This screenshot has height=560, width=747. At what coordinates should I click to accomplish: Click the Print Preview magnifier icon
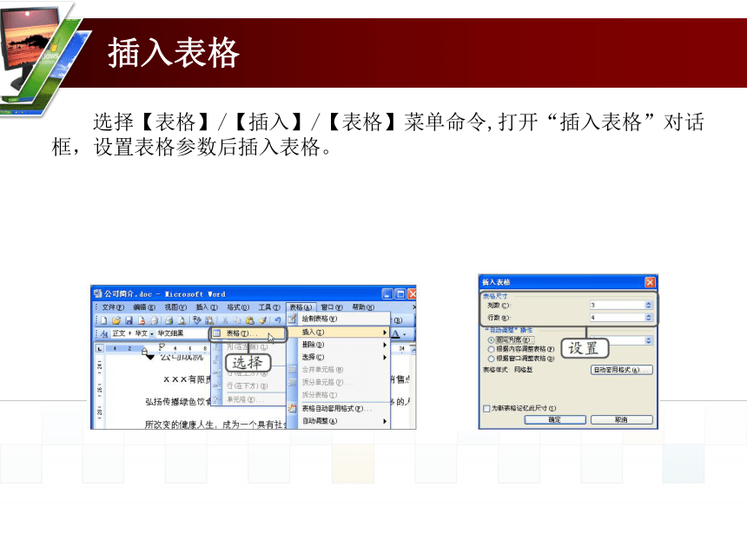pos(182,320)
